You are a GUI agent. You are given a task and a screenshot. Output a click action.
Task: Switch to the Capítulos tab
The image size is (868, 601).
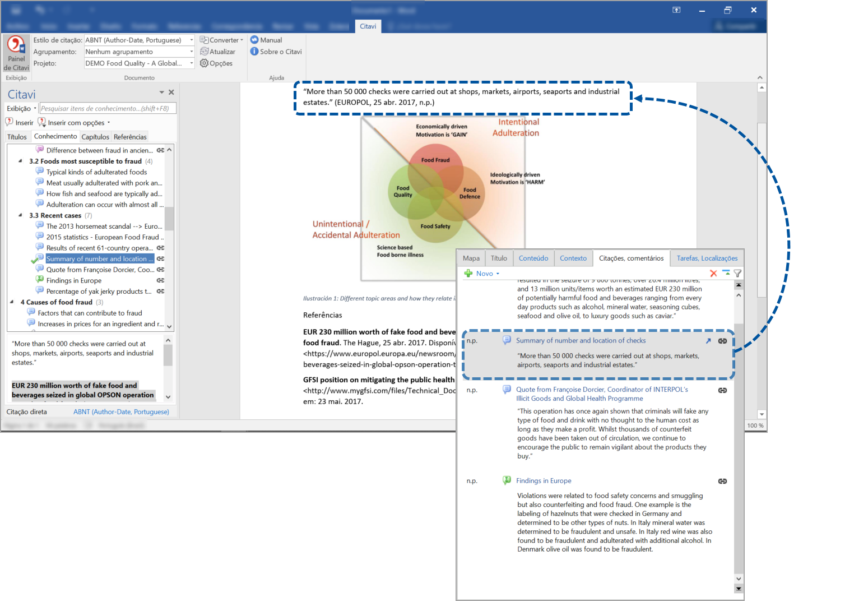pyautogui.click(x=95, y=137)
